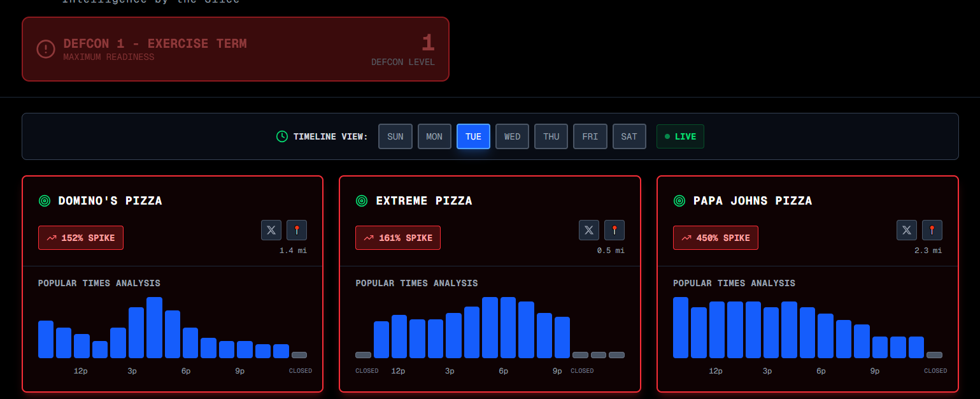Click target icon beside Domino's Pizza title
Image resolution: width=980 pixels, height=399 pixels.
[45, 201]
